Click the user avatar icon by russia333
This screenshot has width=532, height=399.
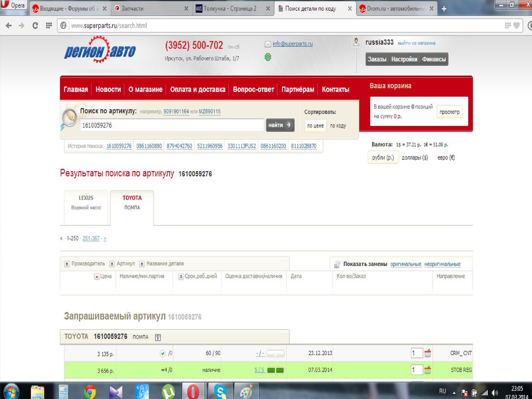coord(356,42)
